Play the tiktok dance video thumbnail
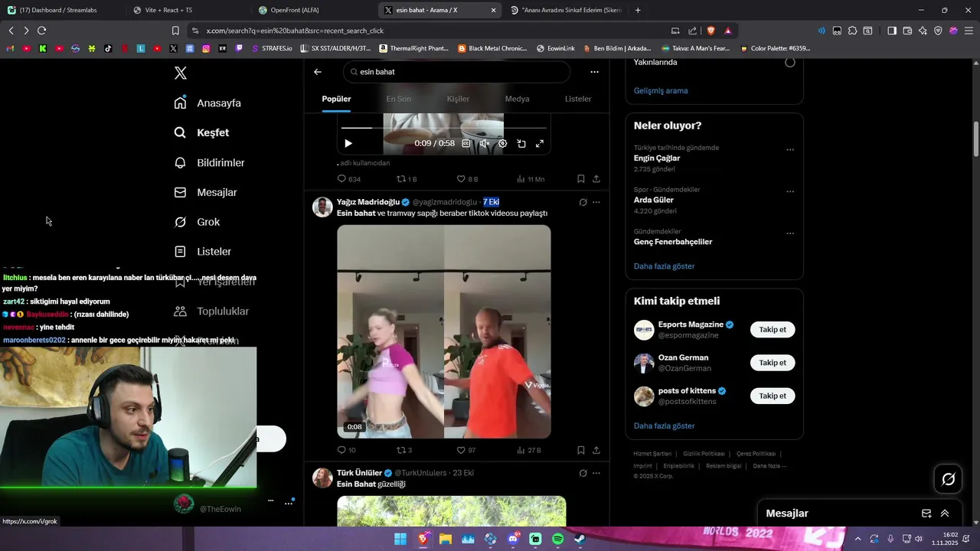The height and width of the screenshot is (551, 980). (x=444, y=331)
